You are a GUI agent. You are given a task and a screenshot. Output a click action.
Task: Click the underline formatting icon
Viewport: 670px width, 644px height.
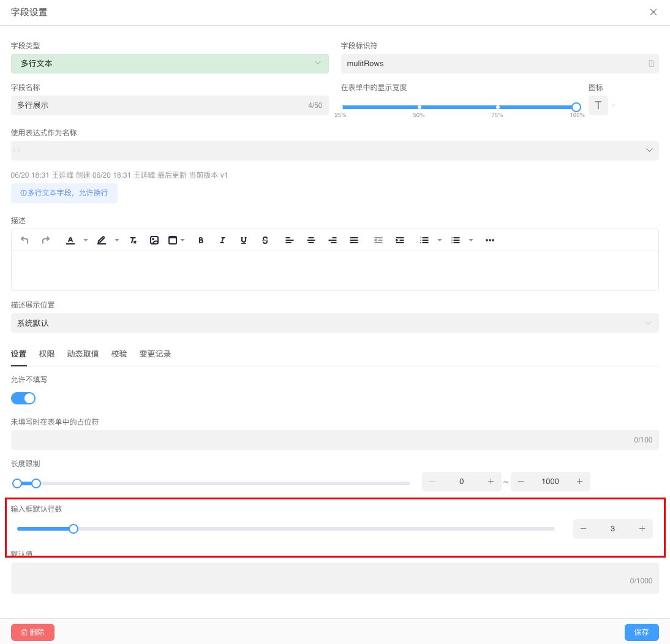pos(244,240)
